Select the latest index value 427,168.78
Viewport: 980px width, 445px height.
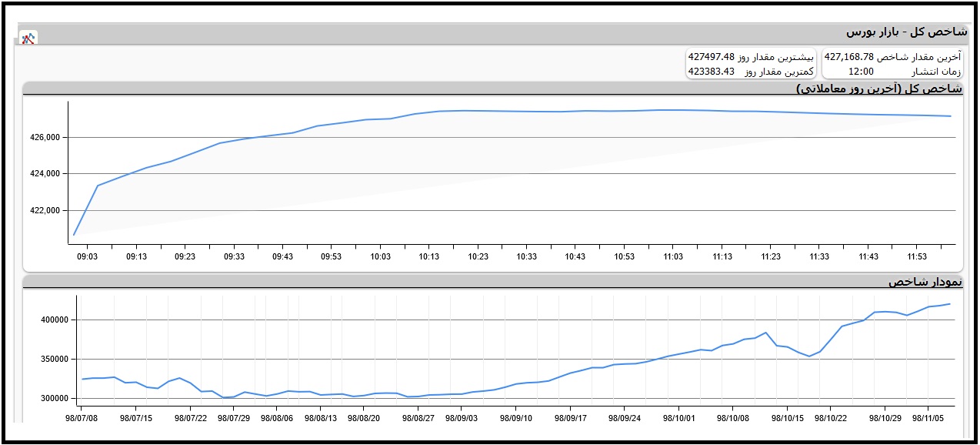(848, 57)
